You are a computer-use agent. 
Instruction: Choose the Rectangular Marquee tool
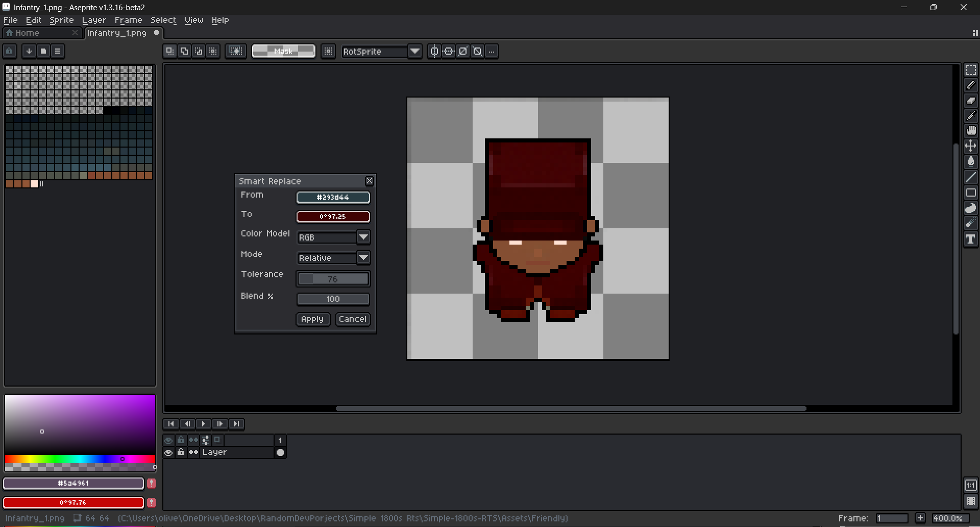coord(970,70)
